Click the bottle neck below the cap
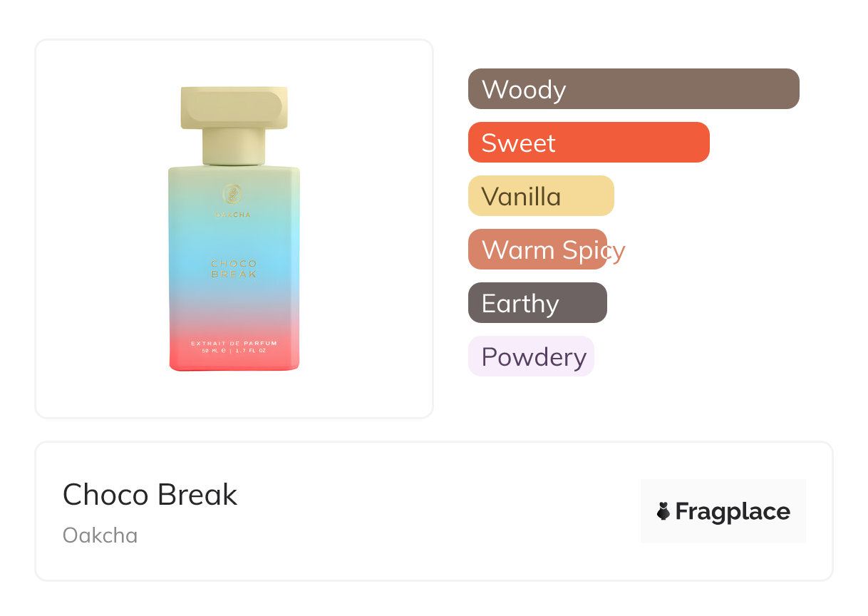This screenshot has height=616, width=868. pyautogui.click(x=234, y=147)
